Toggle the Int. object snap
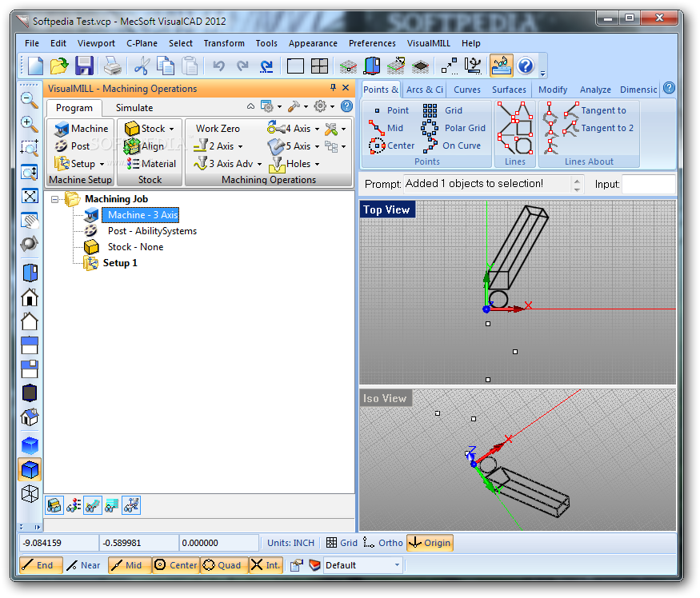The image size is (700, 598). point(266,565)
